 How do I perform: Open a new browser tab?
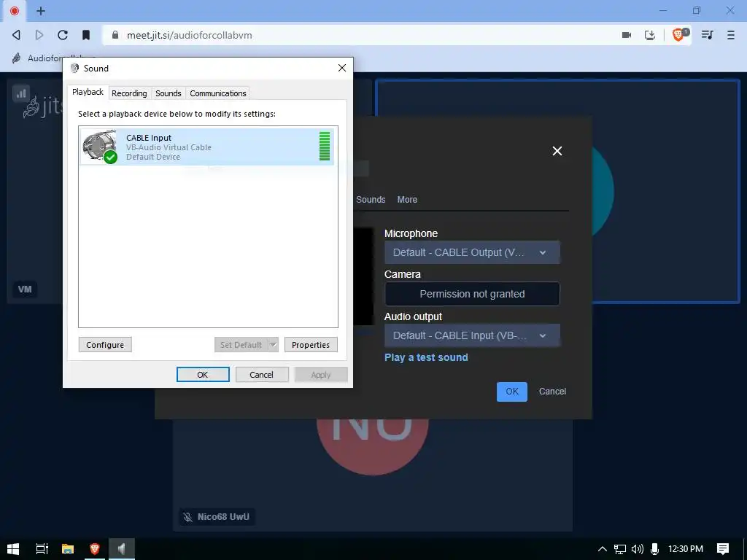click(x=41, y=10)
